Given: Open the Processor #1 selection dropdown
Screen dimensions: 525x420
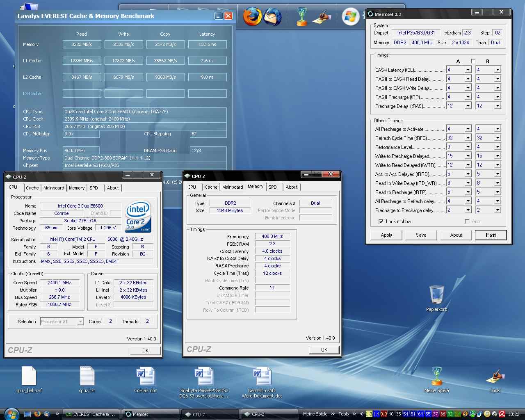Looking at the screenshot, I should [80, 322].
